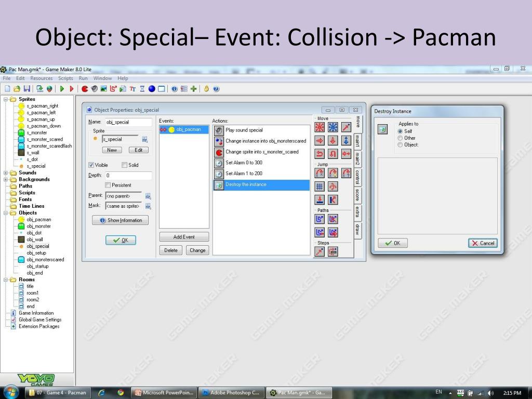The image size is (532, 399).
Task: Confirm Destroy Instance dialog with OK
Action: 393,243
